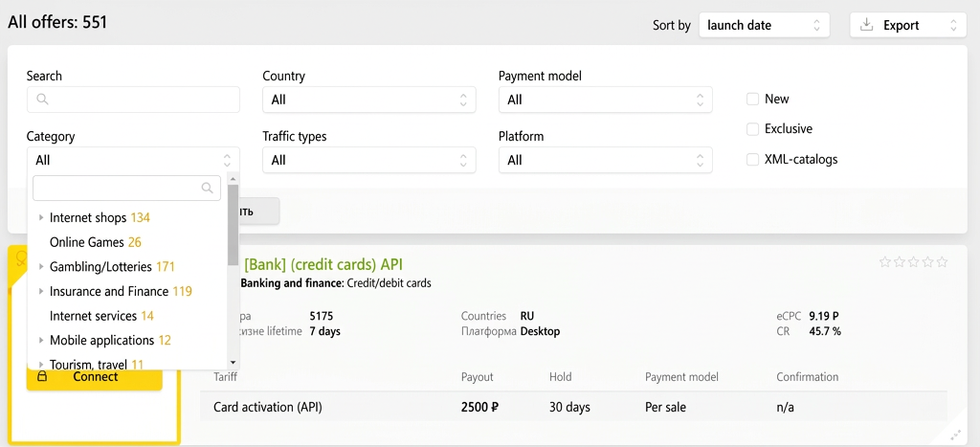Click the Card activation (API) tariff row
The image size is (980, 447).
pos(574,407)
